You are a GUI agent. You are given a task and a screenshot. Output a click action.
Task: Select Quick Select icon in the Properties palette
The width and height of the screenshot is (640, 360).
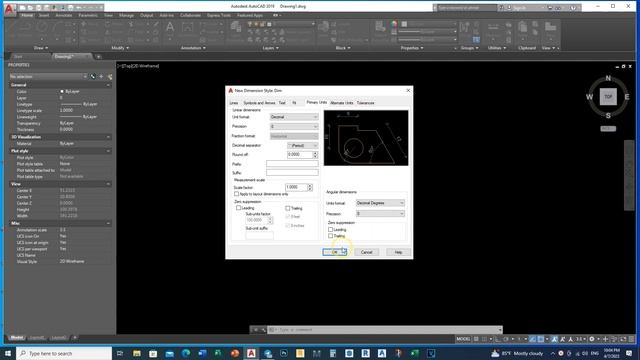(x=110, y=76)
